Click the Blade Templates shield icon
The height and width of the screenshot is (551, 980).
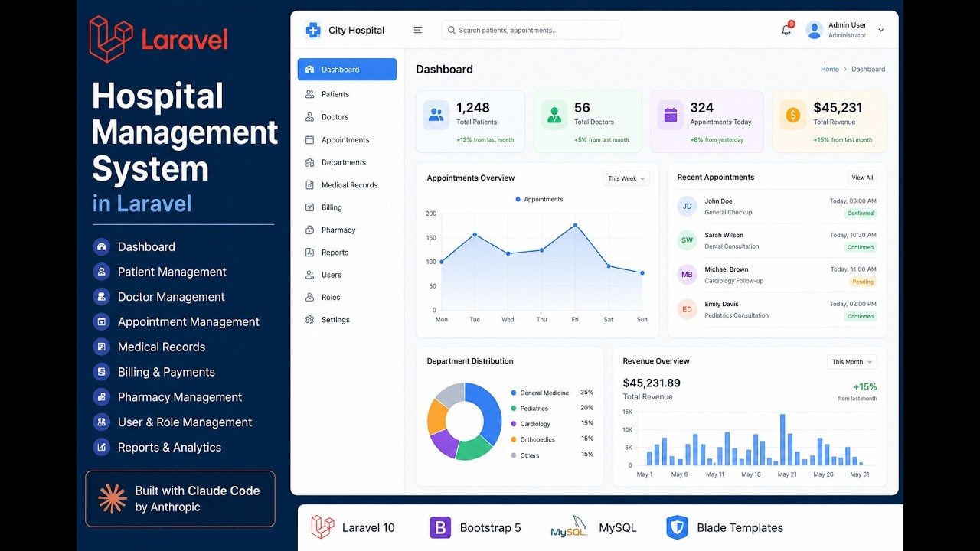coord(677,527)
